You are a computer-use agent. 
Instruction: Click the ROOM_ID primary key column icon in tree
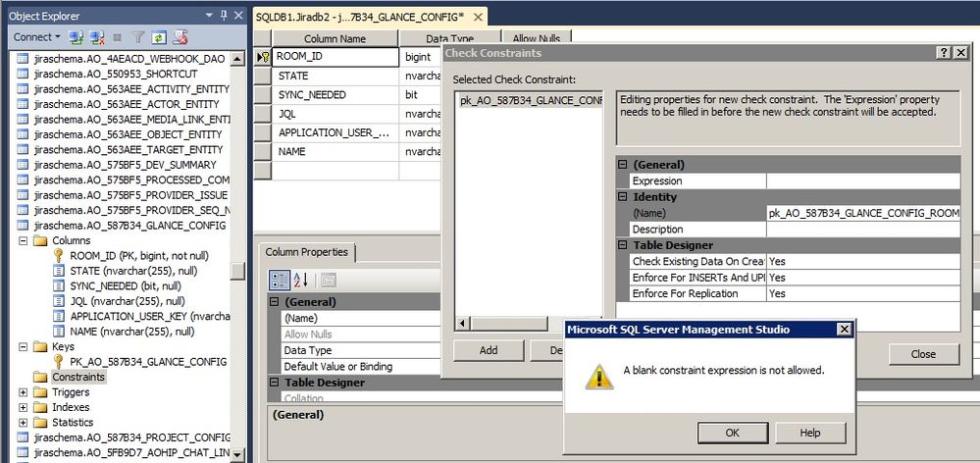tap(58, 256)
